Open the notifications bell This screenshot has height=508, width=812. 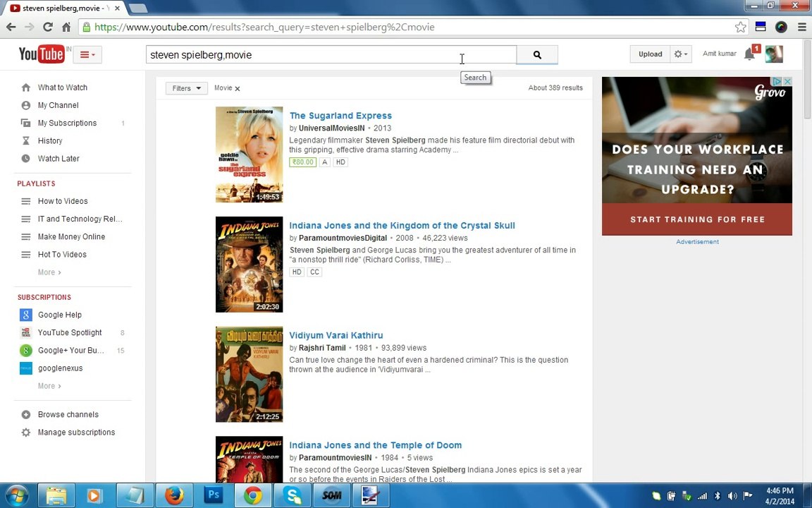click(749, 54)
